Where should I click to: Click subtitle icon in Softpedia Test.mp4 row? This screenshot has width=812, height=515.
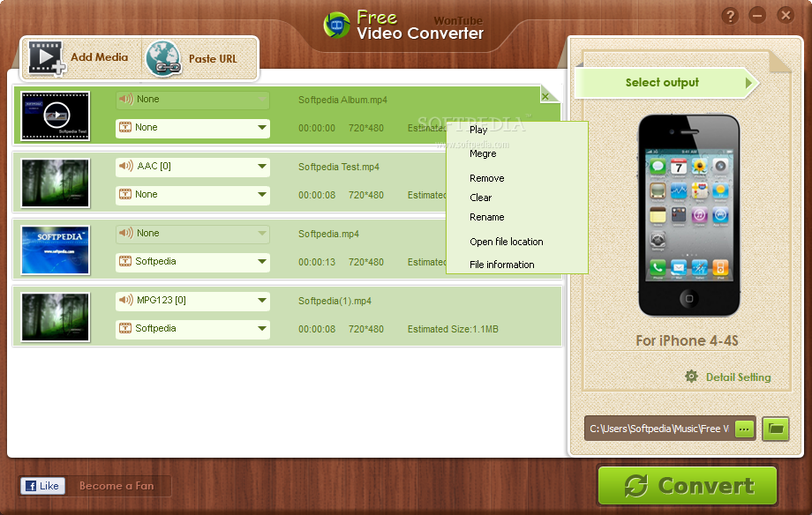coord(125,195)
